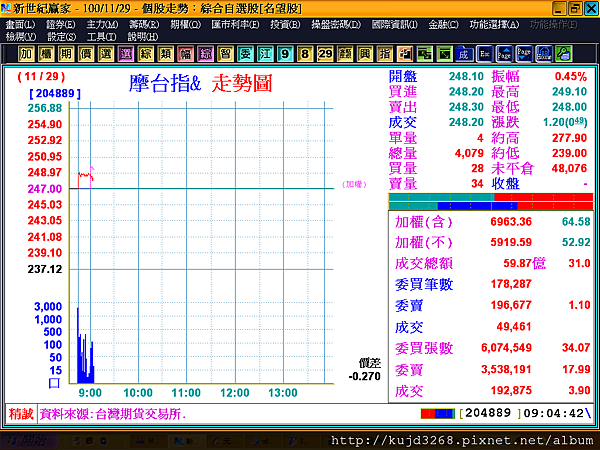The height and width of the screenshot is (450, 600).
Task: Click the 加權(含) index value 6963.36
Action: [511, 222]
